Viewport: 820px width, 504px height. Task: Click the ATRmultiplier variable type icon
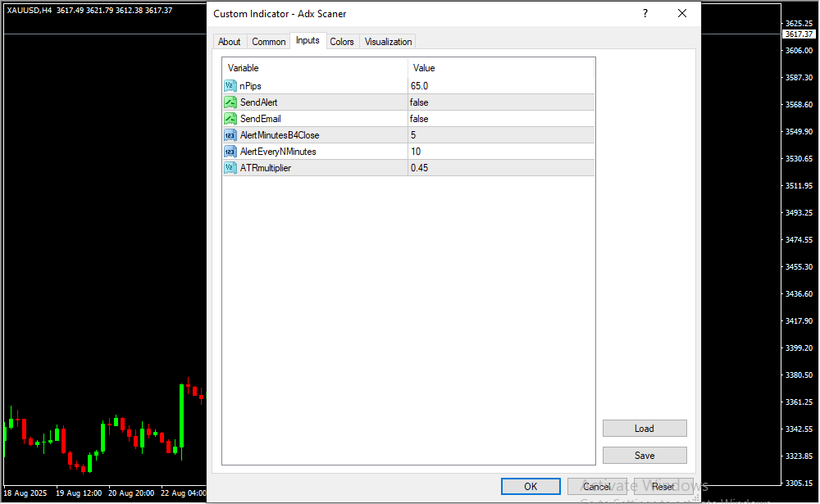[x=230, y=168]
